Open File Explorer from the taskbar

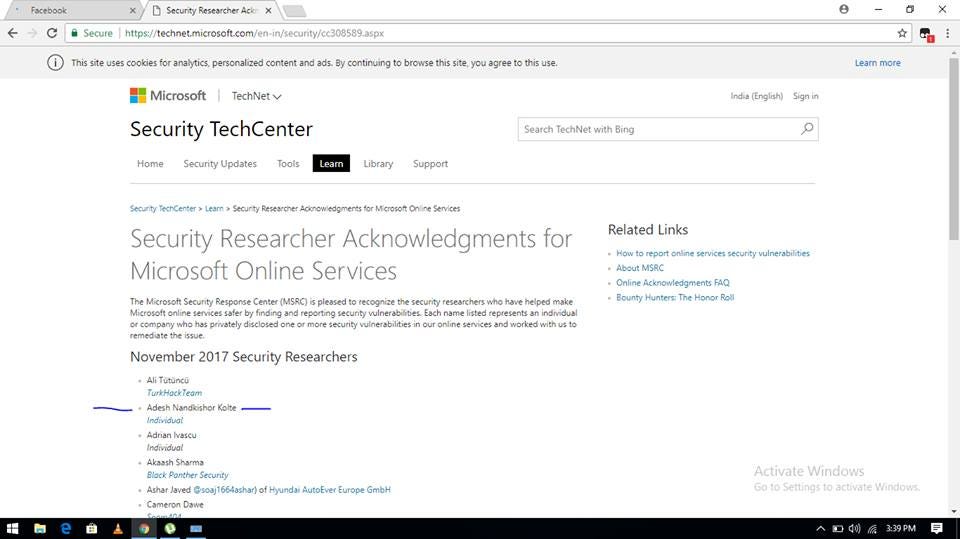point(40,529)
